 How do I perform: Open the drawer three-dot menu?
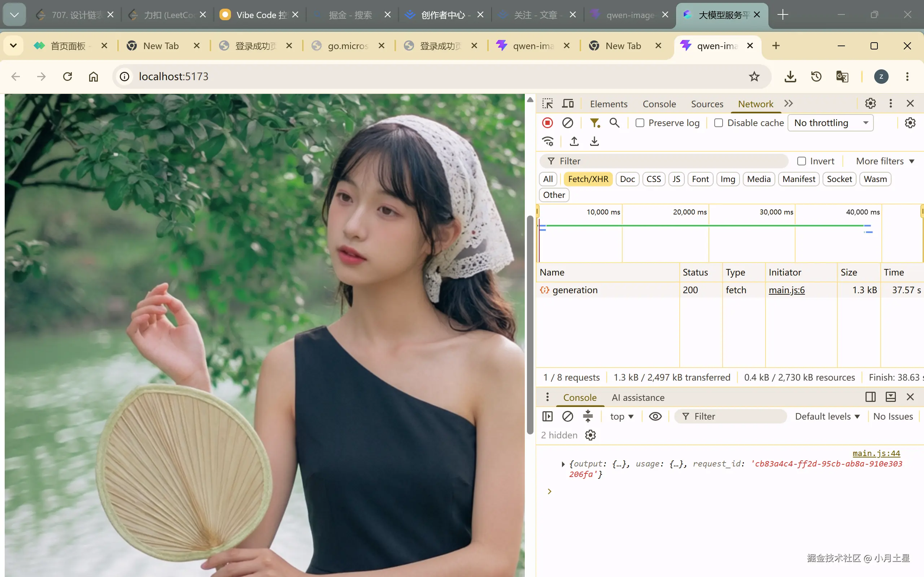pos(547,397)
